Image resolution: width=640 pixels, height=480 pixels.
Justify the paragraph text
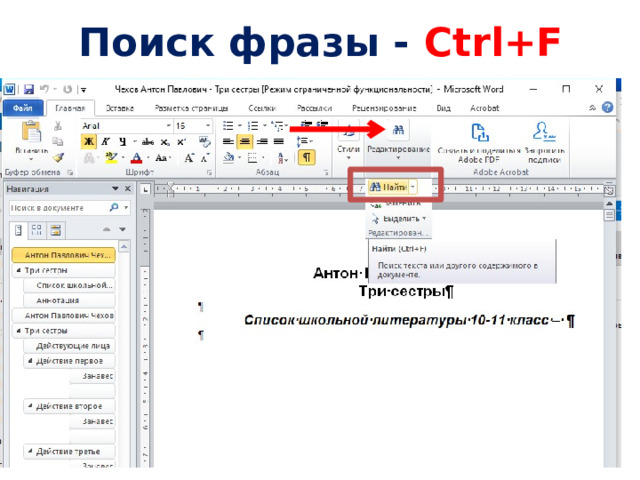(279, 142)
